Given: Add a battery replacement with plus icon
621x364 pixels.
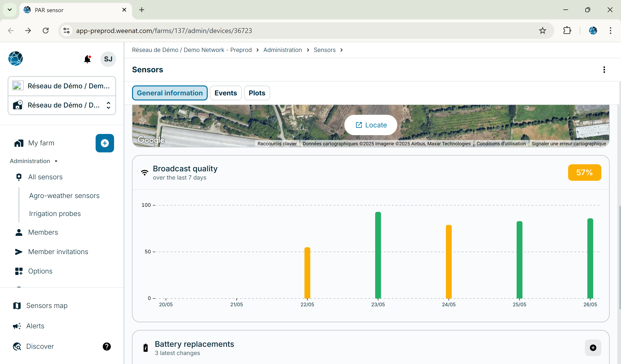Looking at the screenshot, I should (x=593, y=348).
